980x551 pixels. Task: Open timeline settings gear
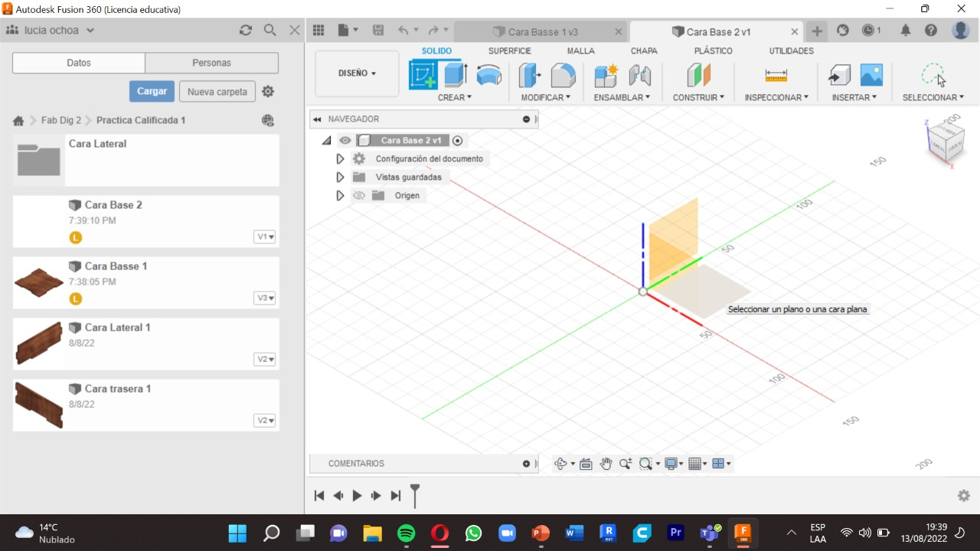[x=964, y=495]
